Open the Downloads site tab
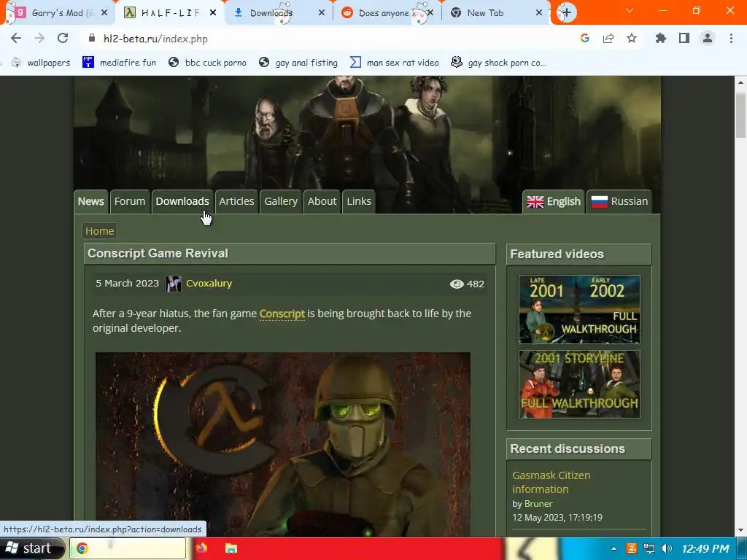Viewport: 747px width, 560px height. tap(182, 201)
